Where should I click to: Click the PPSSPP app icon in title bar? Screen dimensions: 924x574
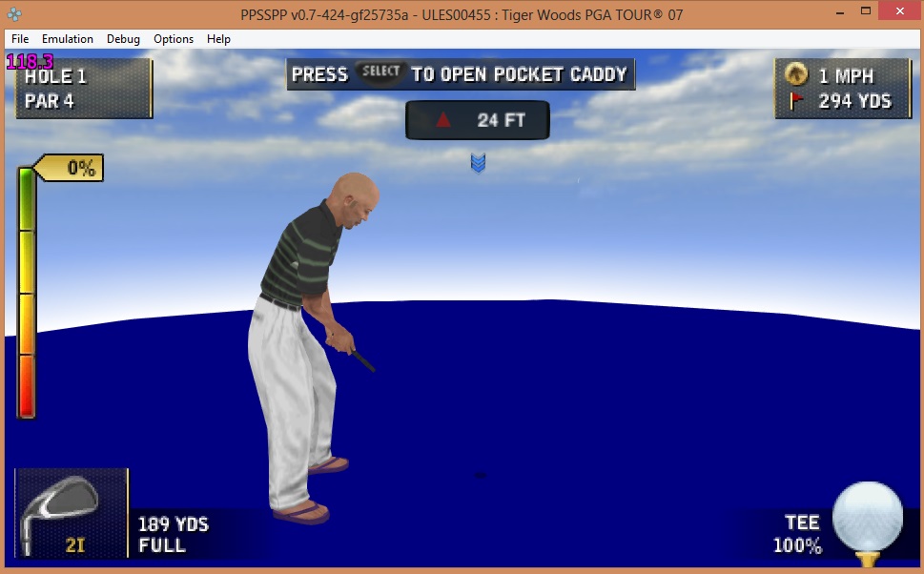tap(14, 14)
